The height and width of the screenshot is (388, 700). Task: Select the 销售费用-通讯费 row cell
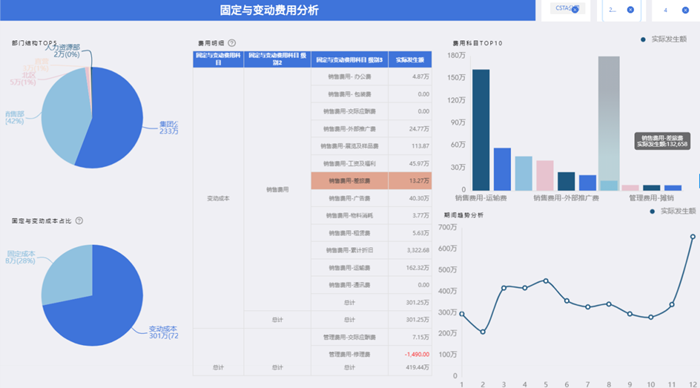pyautogui.click(x=350, y=285)
